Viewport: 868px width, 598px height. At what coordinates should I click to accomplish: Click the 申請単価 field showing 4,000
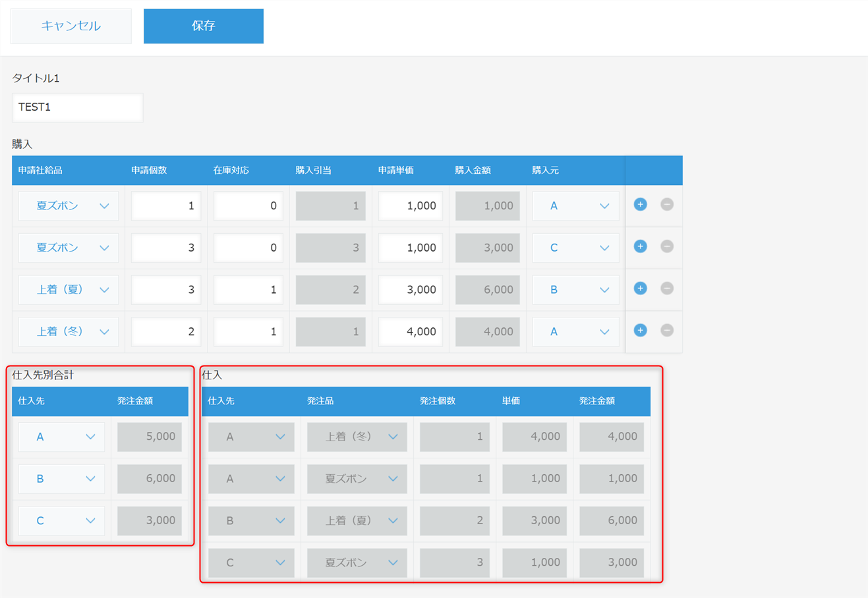pos(410,332)
